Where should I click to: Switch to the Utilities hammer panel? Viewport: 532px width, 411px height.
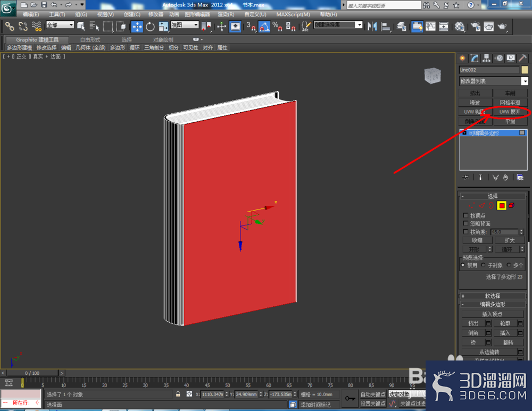point(523,58)
